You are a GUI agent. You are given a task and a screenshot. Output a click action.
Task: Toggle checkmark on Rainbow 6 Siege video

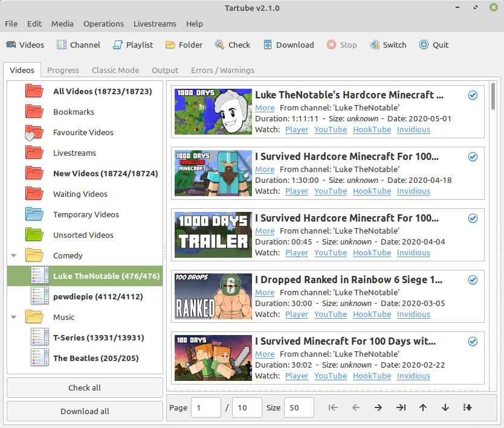[473, 280]
